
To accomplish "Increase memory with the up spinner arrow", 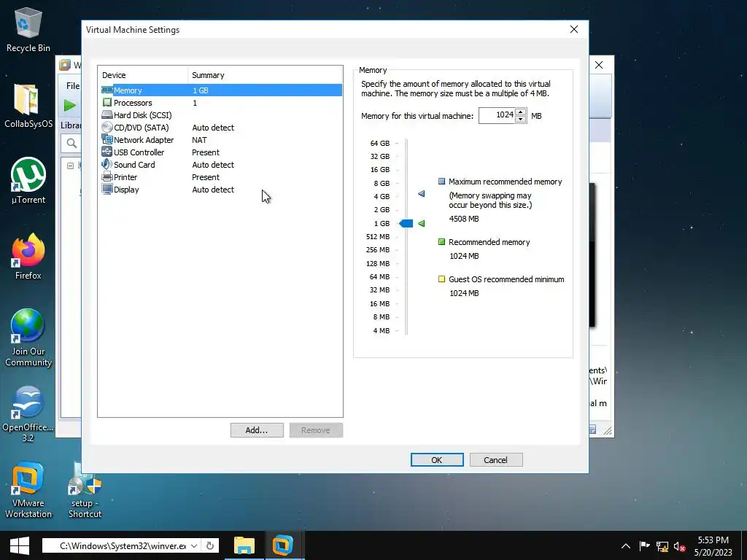I will point(521,112).
